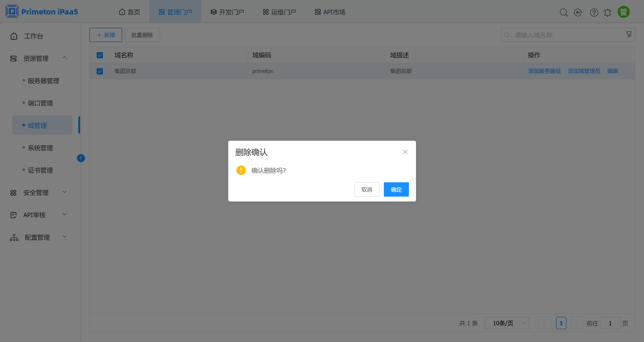This screenshot has height=342, width=644.
Task: Open the search icon in top bar
Action: tap(564, 12)
